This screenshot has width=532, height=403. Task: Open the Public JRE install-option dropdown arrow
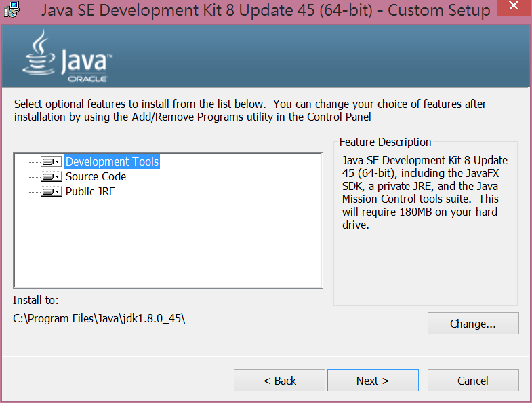[58, 192]
